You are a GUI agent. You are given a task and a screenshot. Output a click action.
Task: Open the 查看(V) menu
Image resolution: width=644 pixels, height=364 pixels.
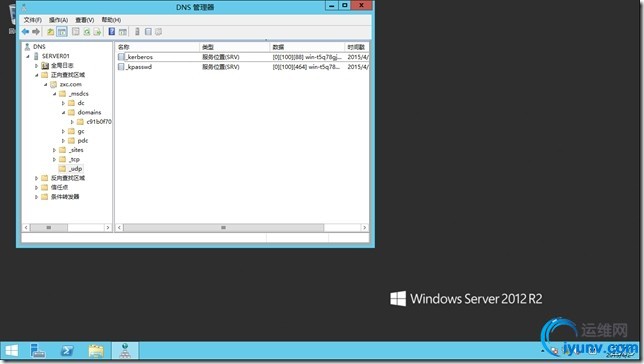85,20
